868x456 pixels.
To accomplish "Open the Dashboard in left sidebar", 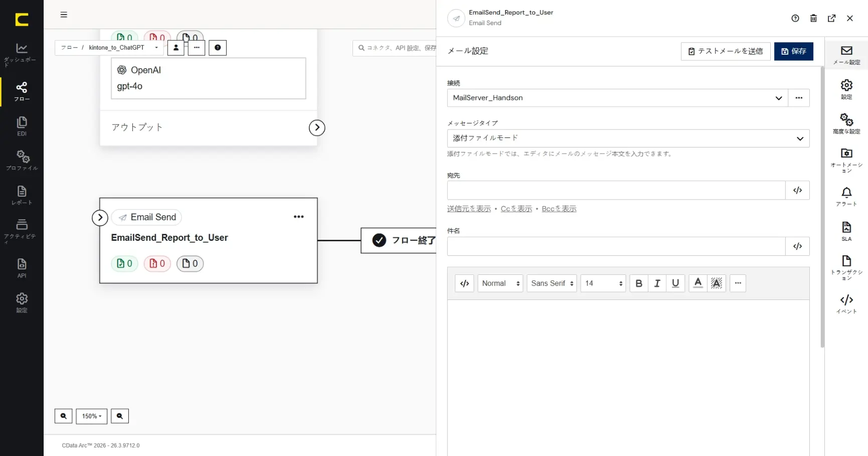I will (x=22, y=55).
